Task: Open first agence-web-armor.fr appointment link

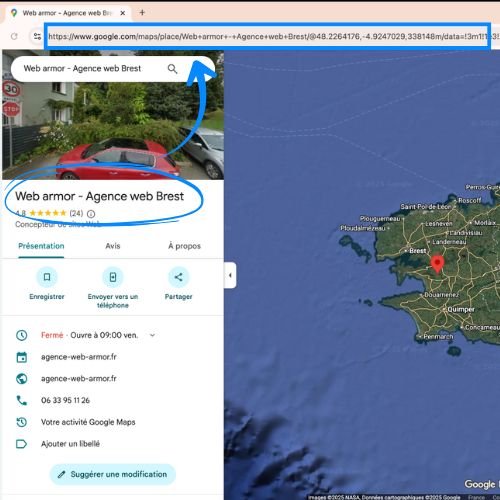Action: [79, 357]
